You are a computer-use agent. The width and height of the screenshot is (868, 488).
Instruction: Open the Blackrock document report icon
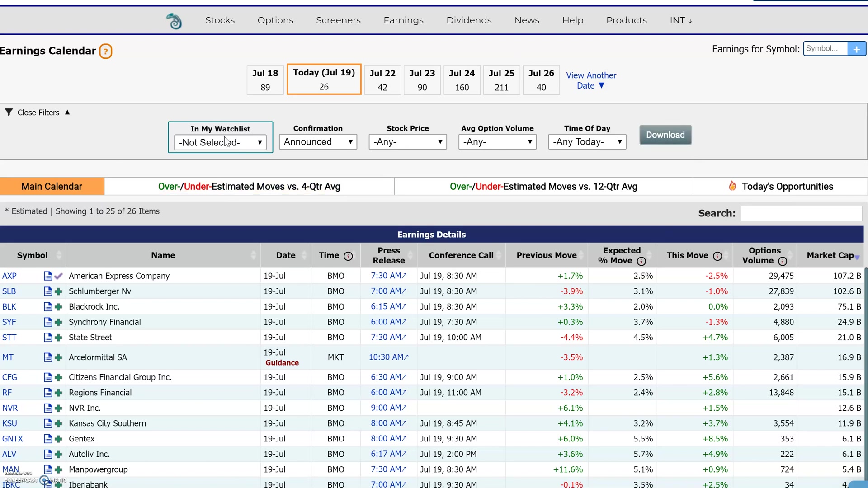(48, 307)
